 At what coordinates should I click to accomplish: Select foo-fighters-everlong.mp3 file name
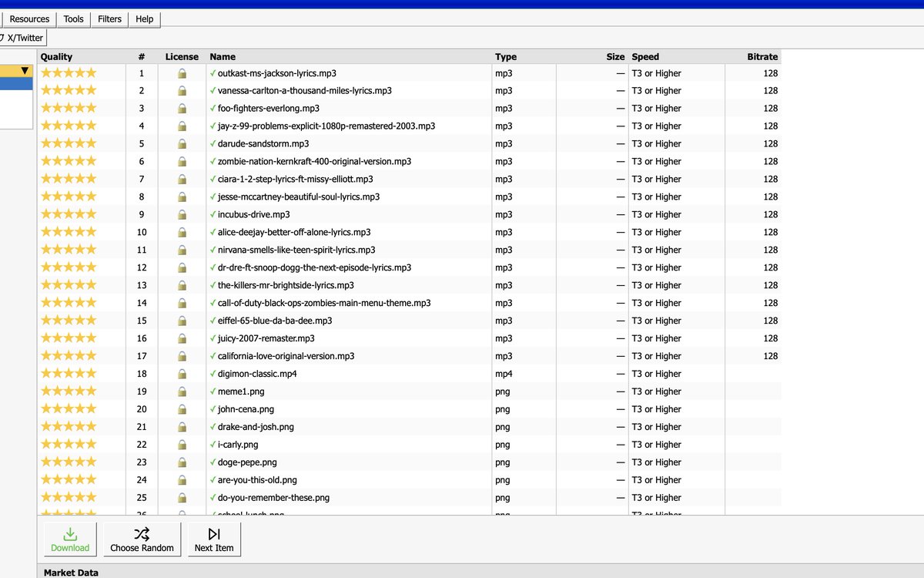[269, 109]
